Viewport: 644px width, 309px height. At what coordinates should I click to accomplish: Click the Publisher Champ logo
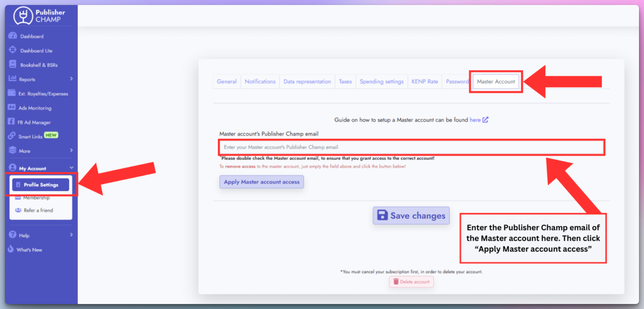pyautogui.click(x=39, y=15)
